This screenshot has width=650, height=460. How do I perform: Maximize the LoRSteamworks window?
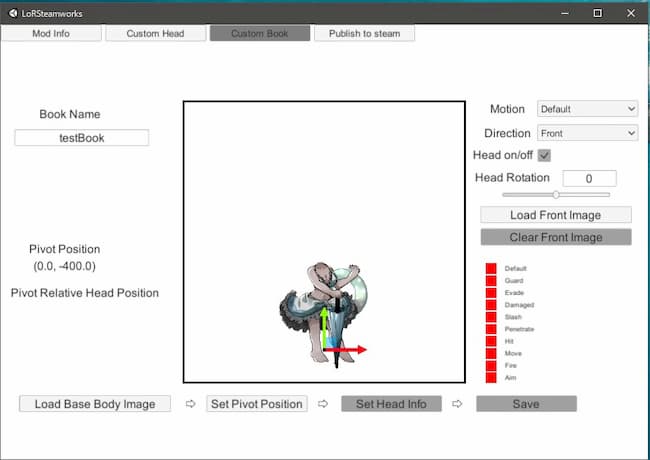pyautogui.click(x=597, y=13)
